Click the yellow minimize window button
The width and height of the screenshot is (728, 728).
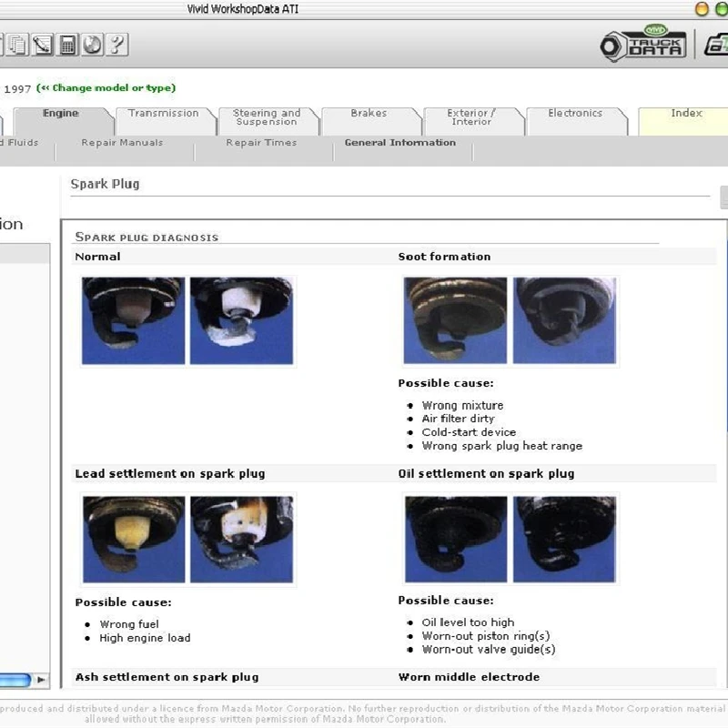click(x=702, y=9)
